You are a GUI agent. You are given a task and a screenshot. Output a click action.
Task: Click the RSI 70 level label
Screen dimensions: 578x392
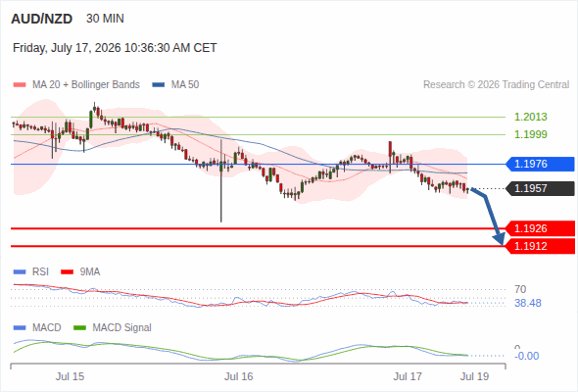click(x=520, y=289)
